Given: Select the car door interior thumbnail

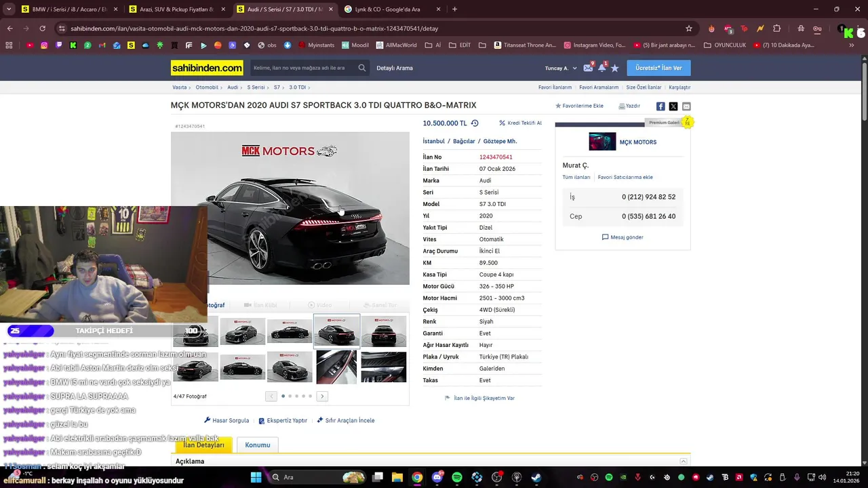Looking at the screenshot, I should pos(336,367).
